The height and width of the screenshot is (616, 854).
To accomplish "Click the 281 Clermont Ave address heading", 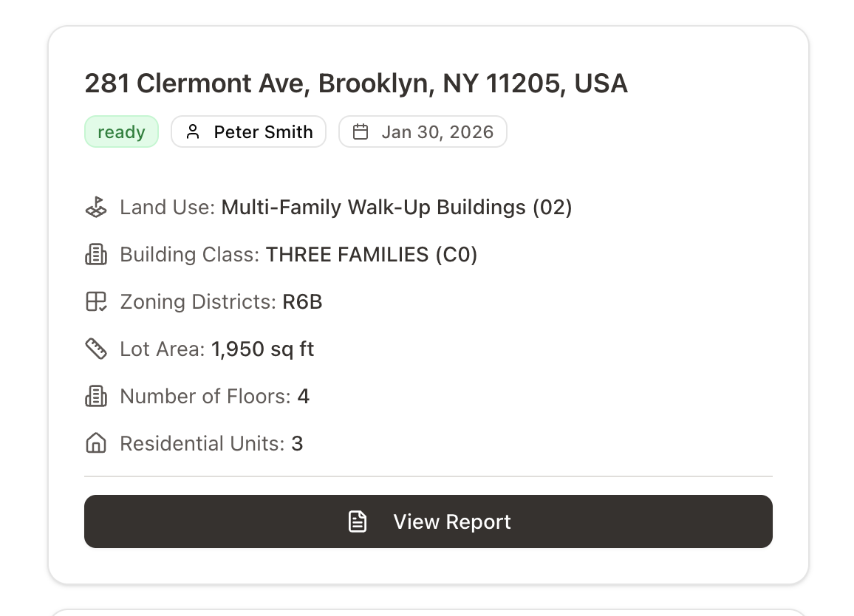I will tap(356, 83).
